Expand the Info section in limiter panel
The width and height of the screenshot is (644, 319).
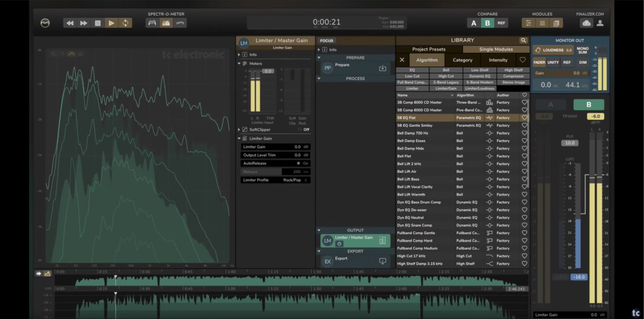(x=239, y=55)
